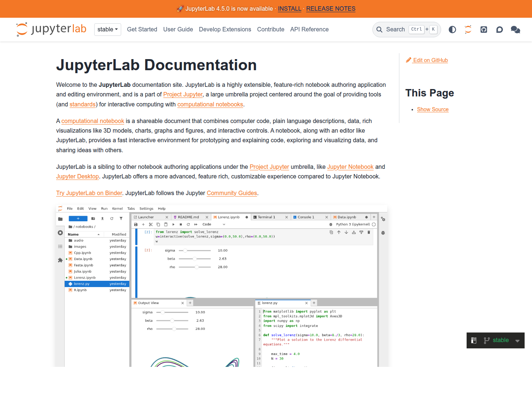Click the book icon in the version flyout
Viewport: 532px width, 399px height.
coord(474,340)
